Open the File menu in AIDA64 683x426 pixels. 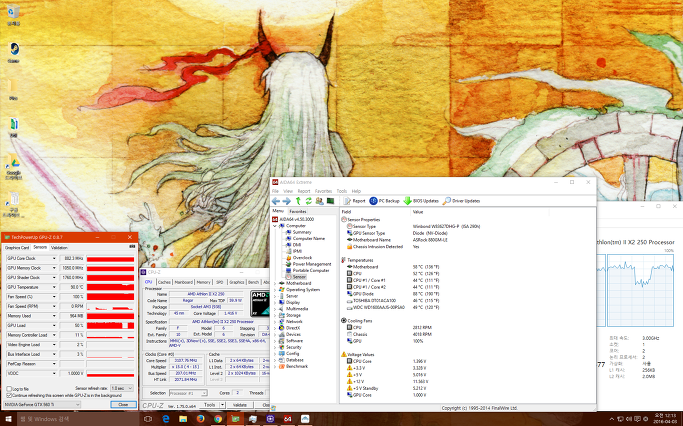(275, 191)
